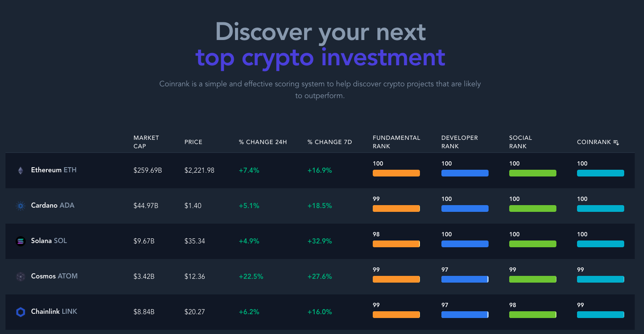Sort by % CHANGE 7D header
This screenshot has height=334, width=644.
[330, 142]
